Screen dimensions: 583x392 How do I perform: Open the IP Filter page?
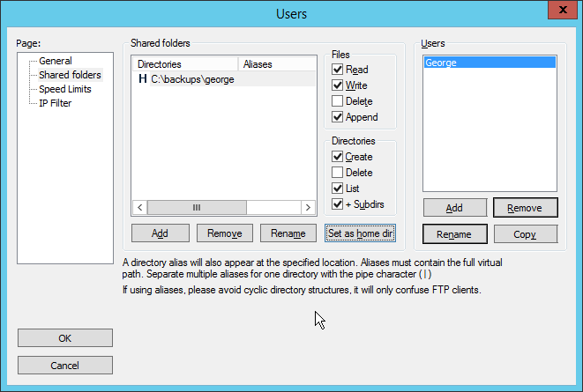(55, 103)
